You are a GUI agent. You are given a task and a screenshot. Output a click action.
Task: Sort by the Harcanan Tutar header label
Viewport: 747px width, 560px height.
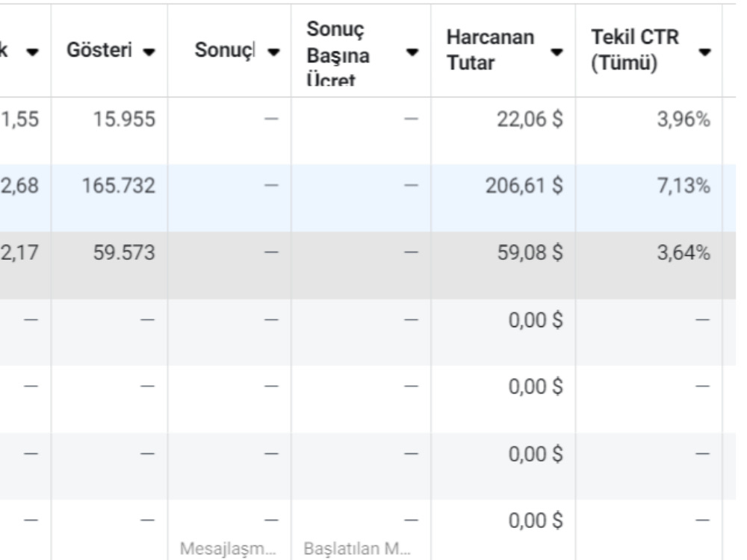[490, 50]
